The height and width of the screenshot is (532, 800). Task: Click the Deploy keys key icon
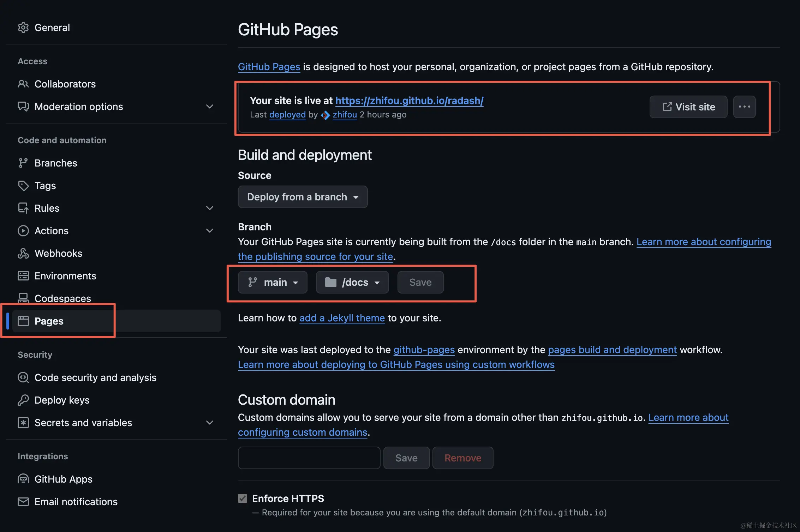[x=23, y=400]
